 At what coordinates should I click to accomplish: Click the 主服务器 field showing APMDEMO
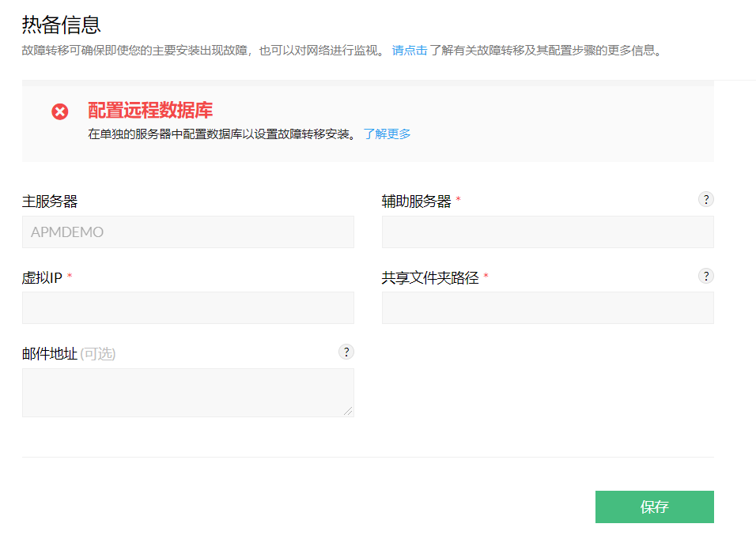click(187, 232)
